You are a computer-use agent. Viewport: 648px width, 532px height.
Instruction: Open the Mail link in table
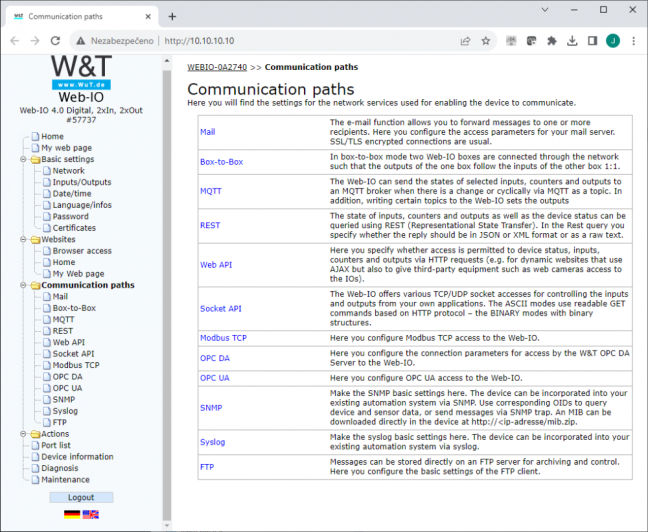tap(207, 132)
